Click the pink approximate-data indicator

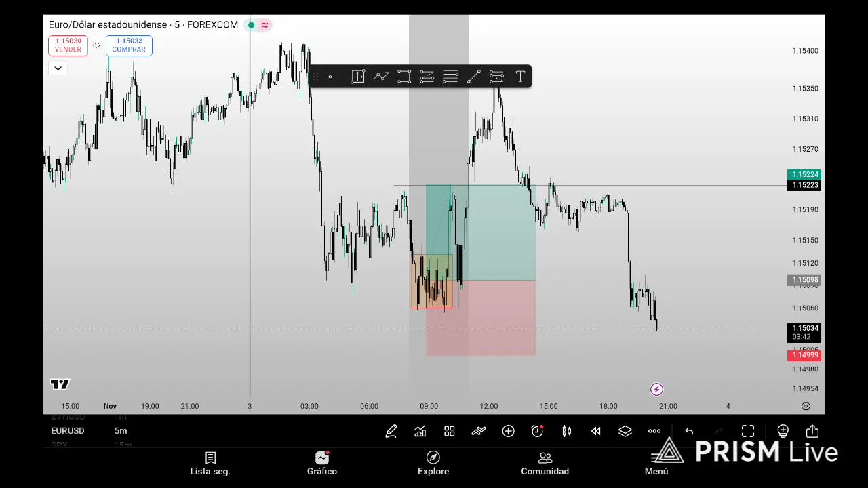(264, 25)
